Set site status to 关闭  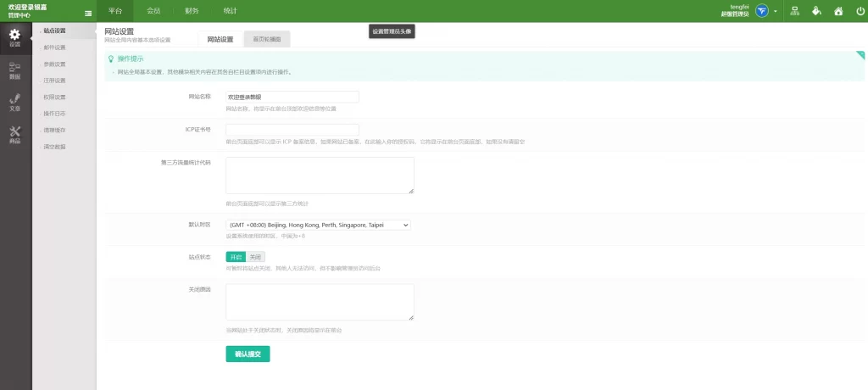pyautogui.click(x=255, y=257)
